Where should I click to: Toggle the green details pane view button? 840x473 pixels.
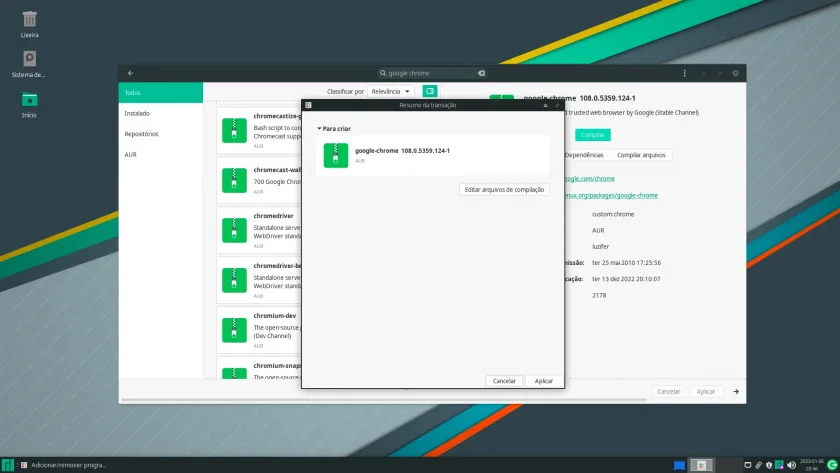pos(430,91)
